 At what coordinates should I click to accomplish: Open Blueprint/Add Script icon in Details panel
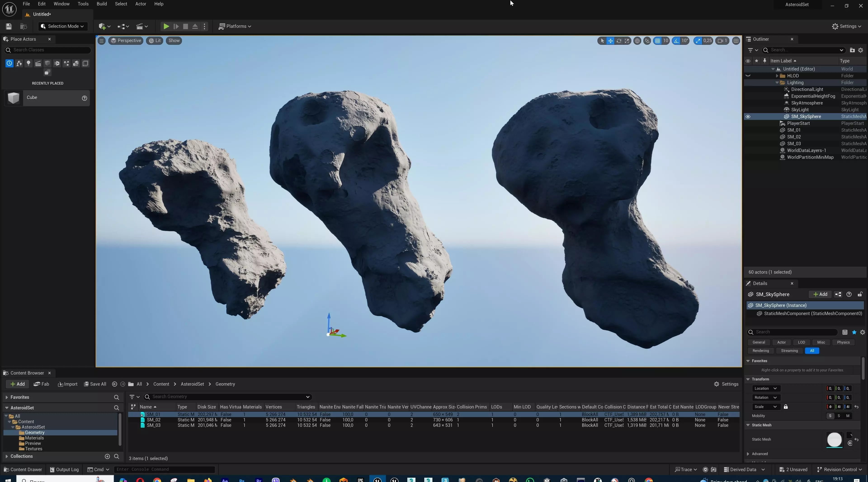click(838, 294)
